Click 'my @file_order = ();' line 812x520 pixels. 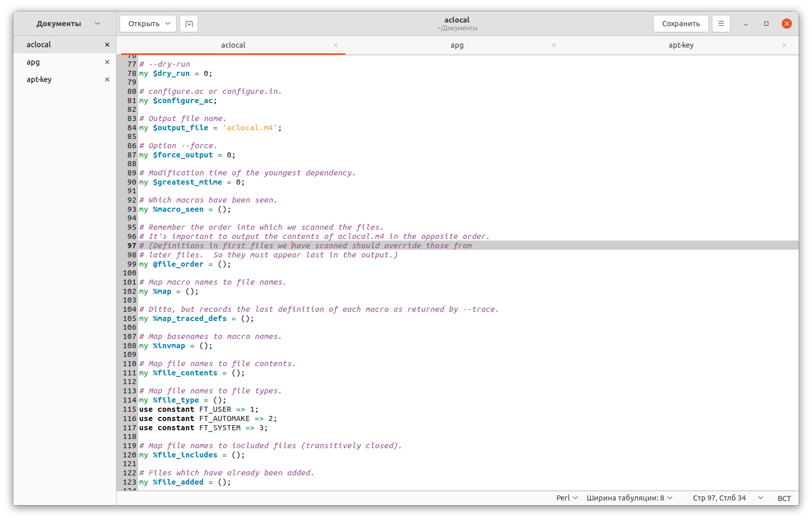tap(185, 264)
